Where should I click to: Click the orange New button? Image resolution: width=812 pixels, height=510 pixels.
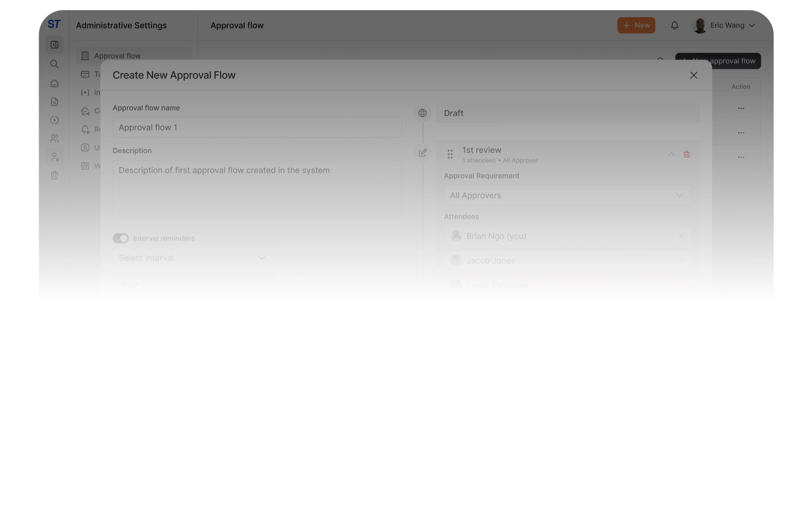point(636,25)
